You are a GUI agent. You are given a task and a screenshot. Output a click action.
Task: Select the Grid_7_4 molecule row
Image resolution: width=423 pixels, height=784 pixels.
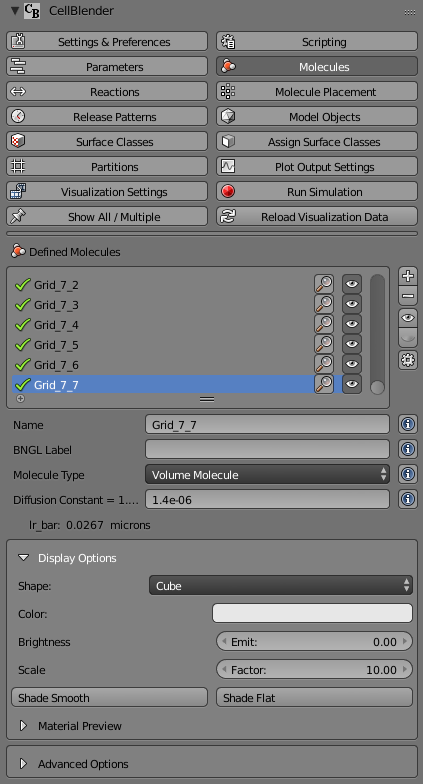coord(162,324)
